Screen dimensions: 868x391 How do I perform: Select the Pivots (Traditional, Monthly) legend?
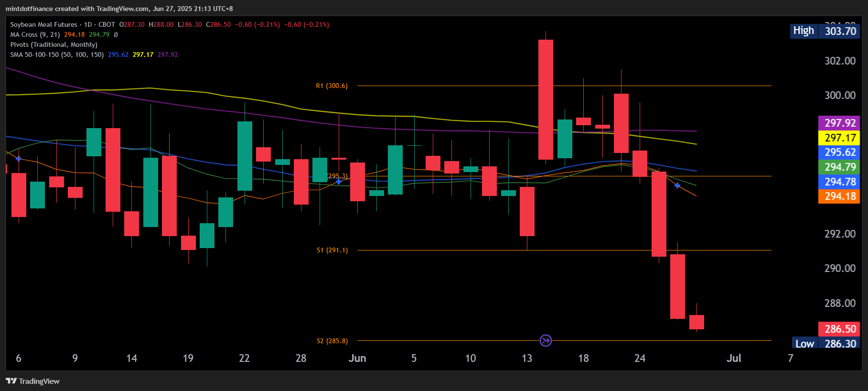[x=54, y=44]
